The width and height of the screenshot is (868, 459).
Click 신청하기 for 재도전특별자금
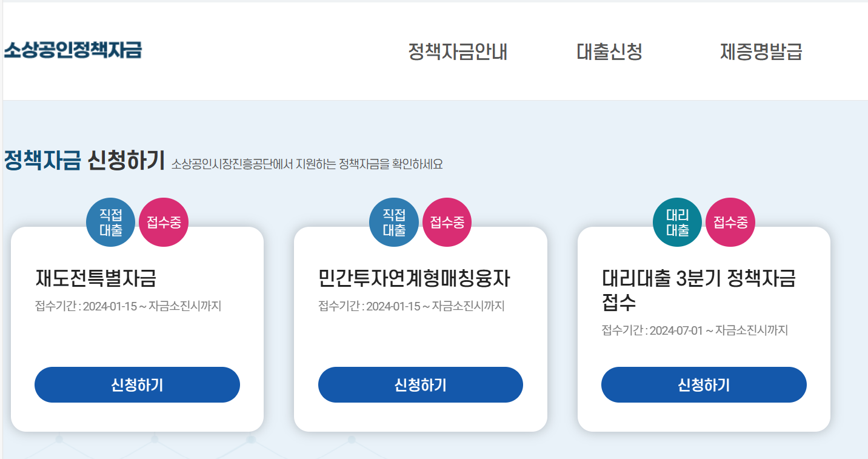tap(137, 384)
